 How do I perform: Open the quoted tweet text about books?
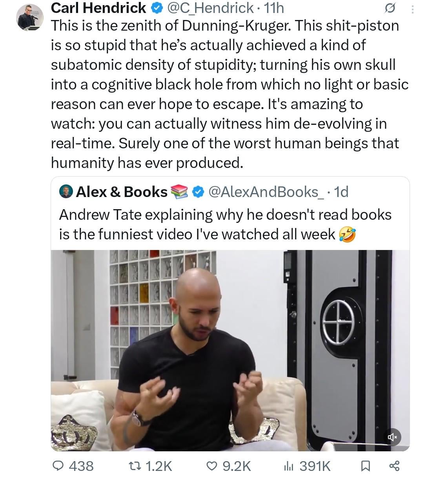[225, 224]
